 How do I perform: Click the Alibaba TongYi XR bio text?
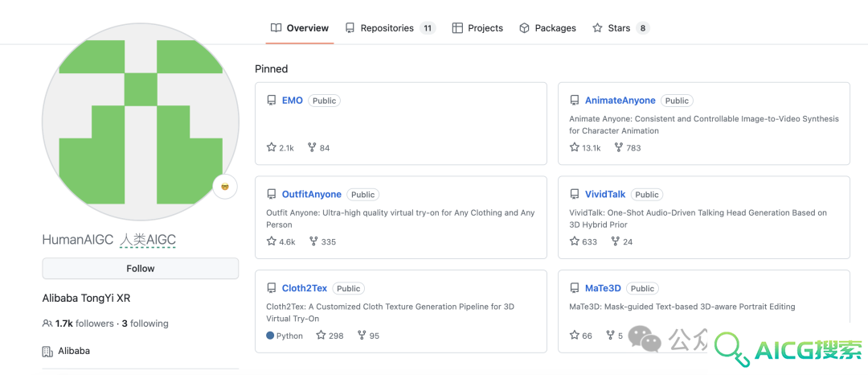point(86,298)
